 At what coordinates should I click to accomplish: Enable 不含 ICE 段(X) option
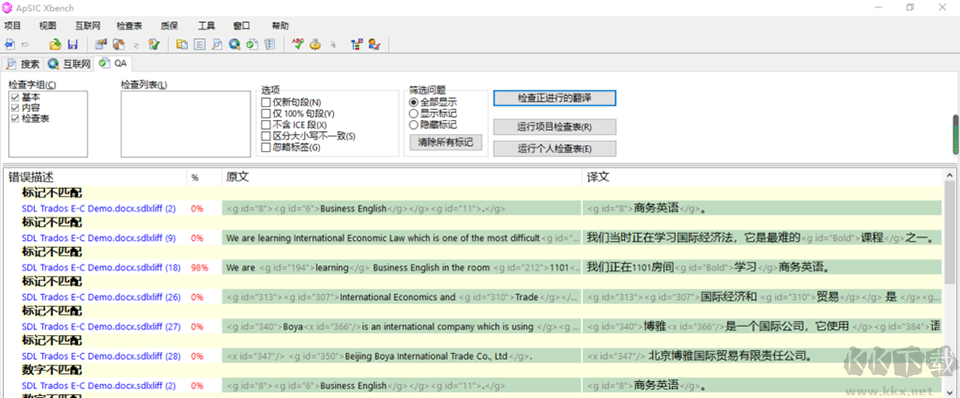click(x=266, y=125)
